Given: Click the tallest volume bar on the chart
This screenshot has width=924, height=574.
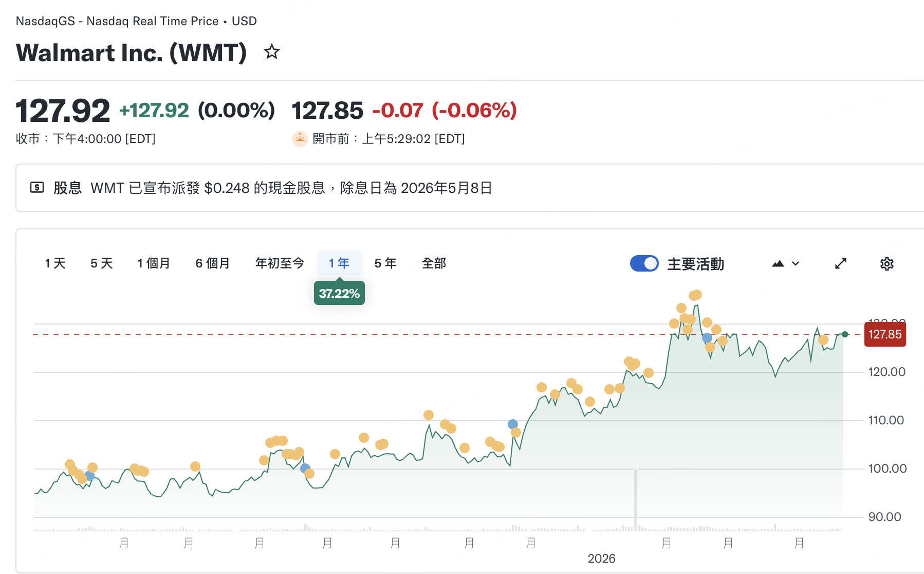Looking at the screenshot, I should tap(636, 500).
